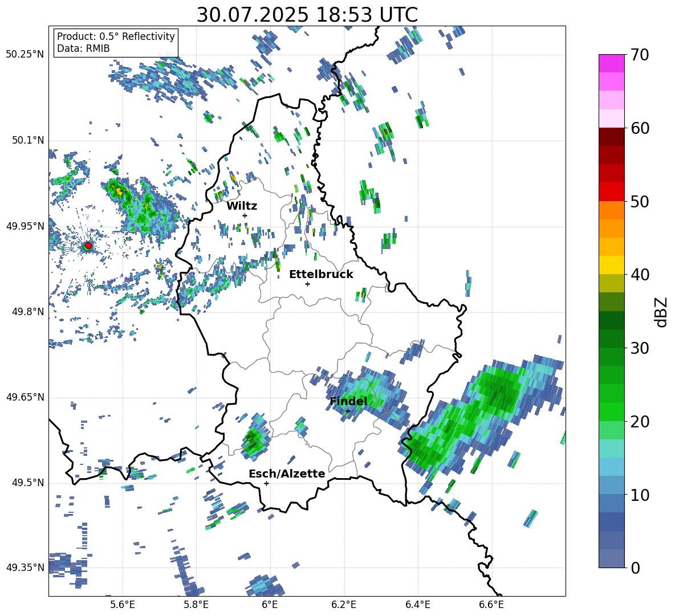
Task: Click the 49.95°N latitude label
Action: coord(25,226)
